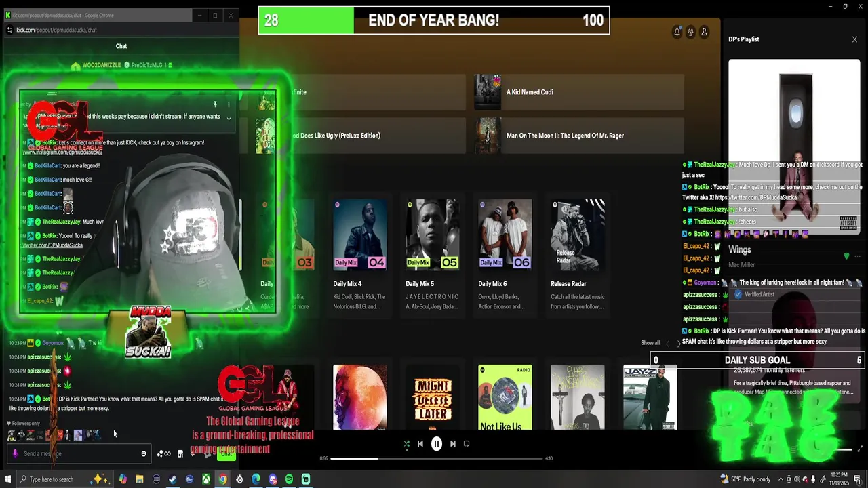Open Windows Start menu
The width and height of the screenshot is (868, 488).
7,479
